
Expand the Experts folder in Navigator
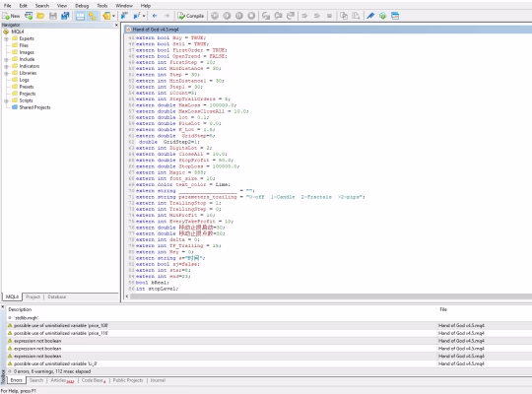6,38
